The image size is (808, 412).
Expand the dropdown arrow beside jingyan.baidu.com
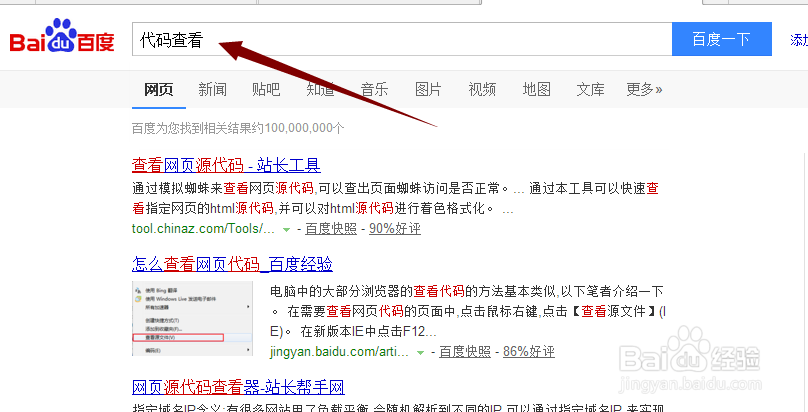click(420, 353)
